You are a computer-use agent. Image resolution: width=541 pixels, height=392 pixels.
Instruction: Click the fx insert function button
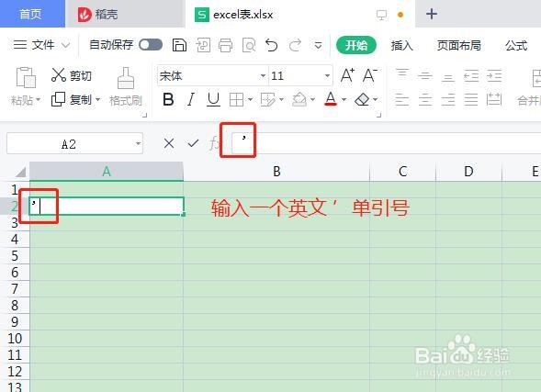214,143
